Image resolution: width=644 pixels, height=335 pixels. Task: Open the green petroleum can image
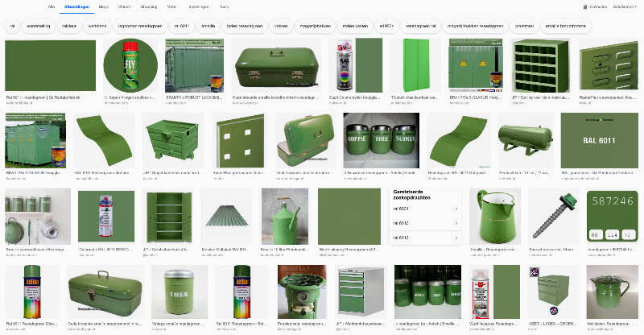click(x=285, y=217)
